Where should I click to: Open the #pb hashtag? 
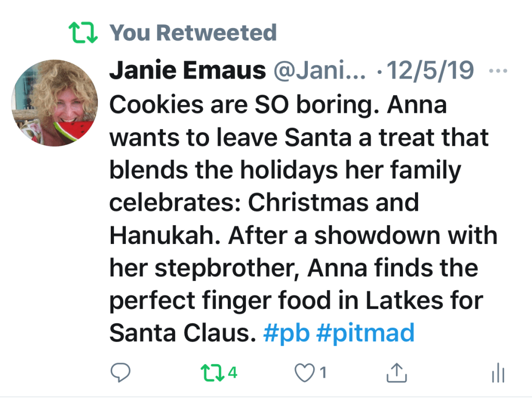pyautogui.click(x=287, y=332)
